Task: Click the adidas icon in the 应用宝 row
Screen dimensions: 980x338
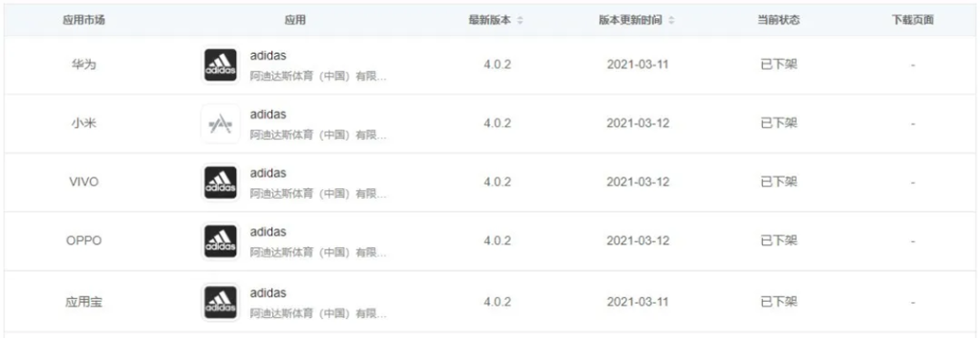Action: coord(220,302)
